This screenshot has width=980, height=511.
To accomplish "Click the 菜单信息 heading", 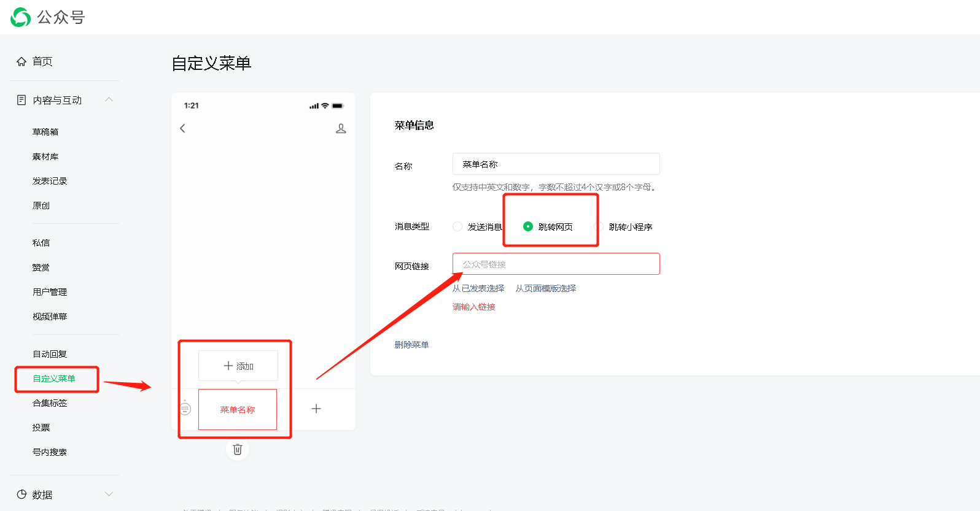I will (414, 125).
